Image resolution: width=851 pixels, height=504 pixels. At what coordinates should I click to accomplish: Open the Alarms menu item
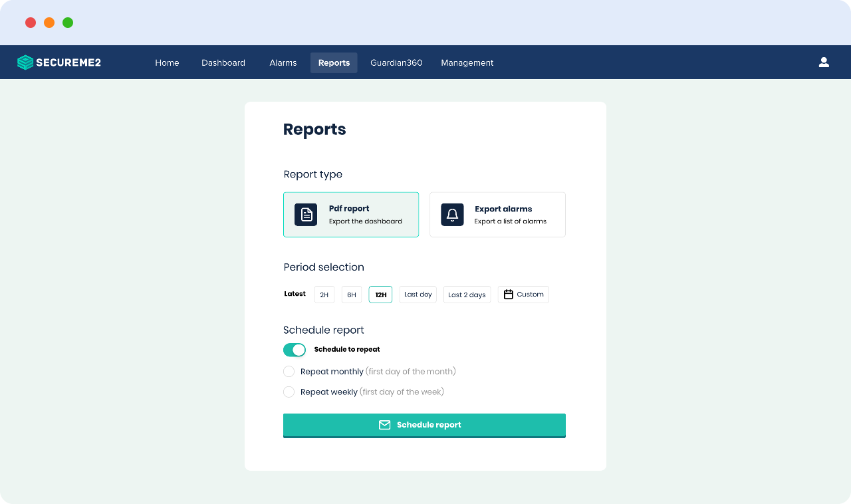[x=283, y=63]
